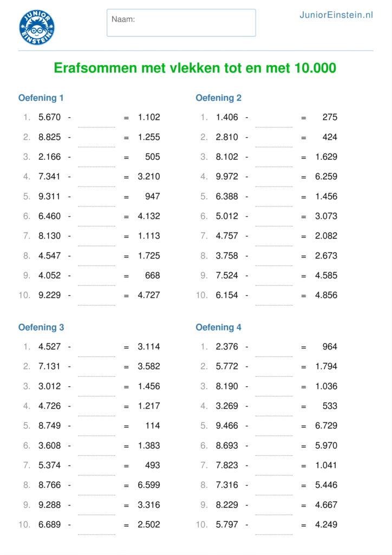Click the green worksheet title heading
The width and height of the screenshot is (392, 555).
click(195, 68)
